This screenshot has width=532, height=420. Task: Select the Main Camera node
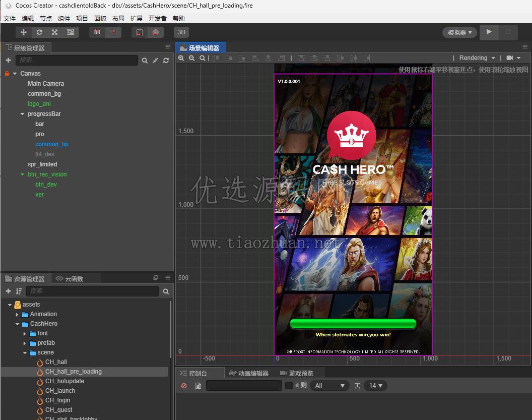[46, 84]
